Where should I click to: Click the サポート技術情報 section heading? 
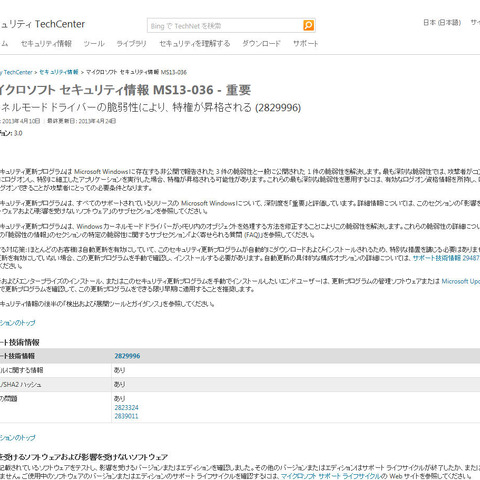[20, 342]
